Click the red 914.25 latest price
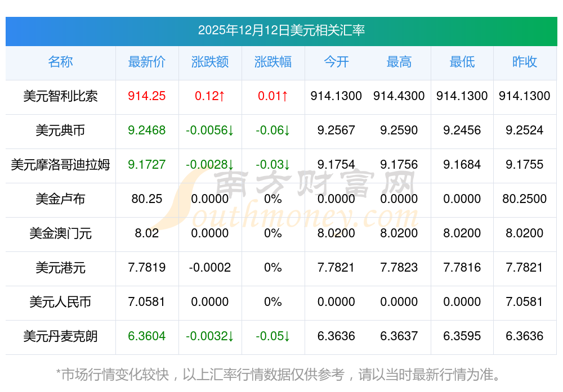Image resolution: width=563 pixels, height=392 pixels. (x=147, y=96)
